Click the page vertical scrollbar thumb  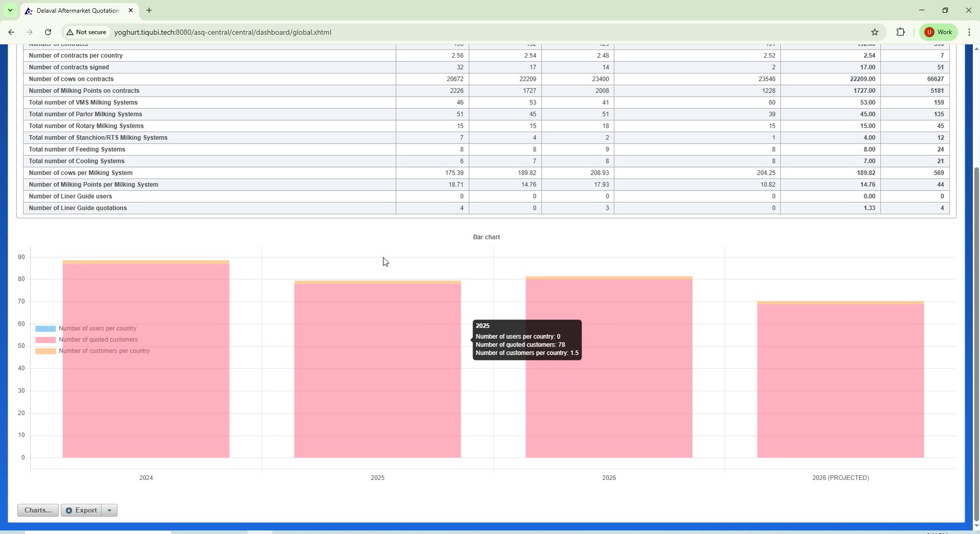click(x=976, y=344)
